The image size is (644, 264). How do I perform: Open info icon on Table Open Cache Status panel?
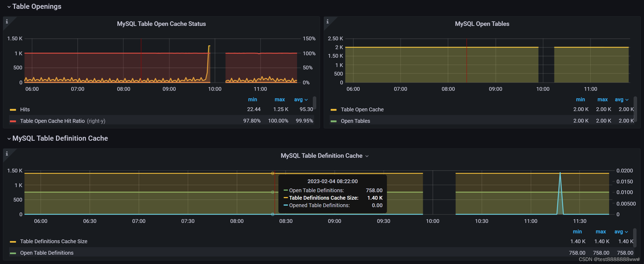(x=7, y=21)
